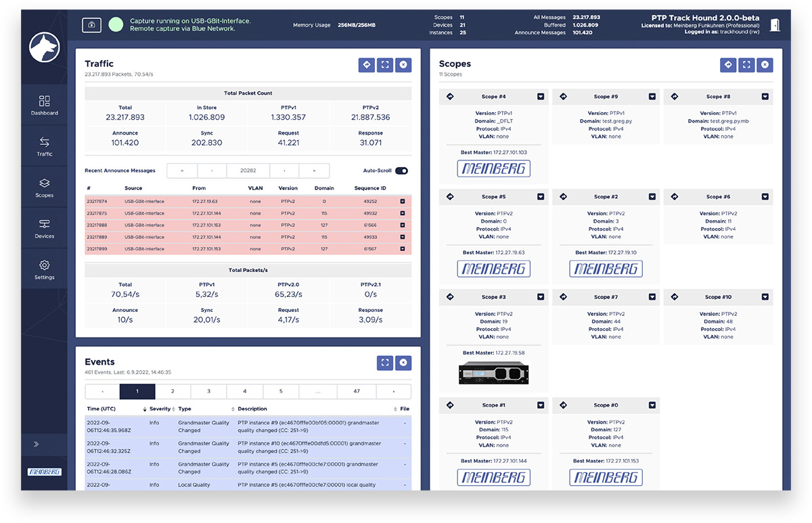Open dropdown on Scope #9 card
This screenshot has height=523, width=812.
pos(652,97)
